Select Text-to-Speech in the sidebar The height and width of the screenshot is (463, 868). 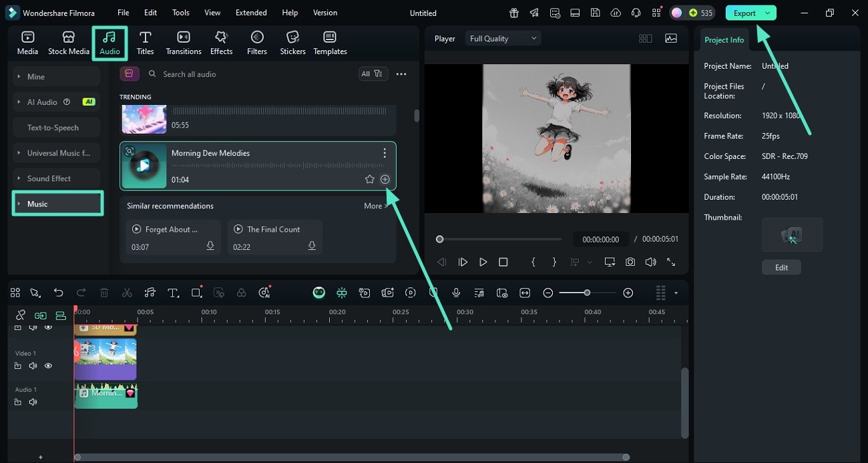[57, 128]
